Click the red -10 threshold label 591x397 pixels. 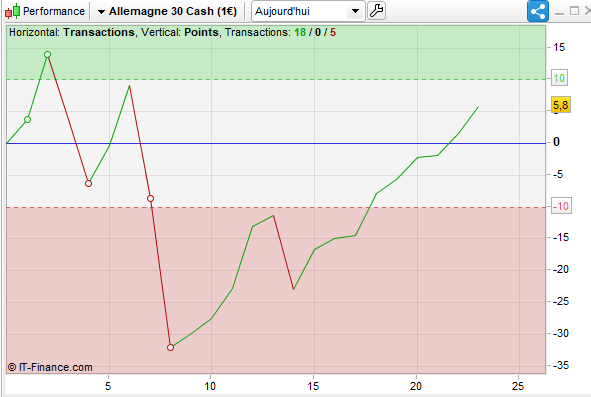coord(562,206)
